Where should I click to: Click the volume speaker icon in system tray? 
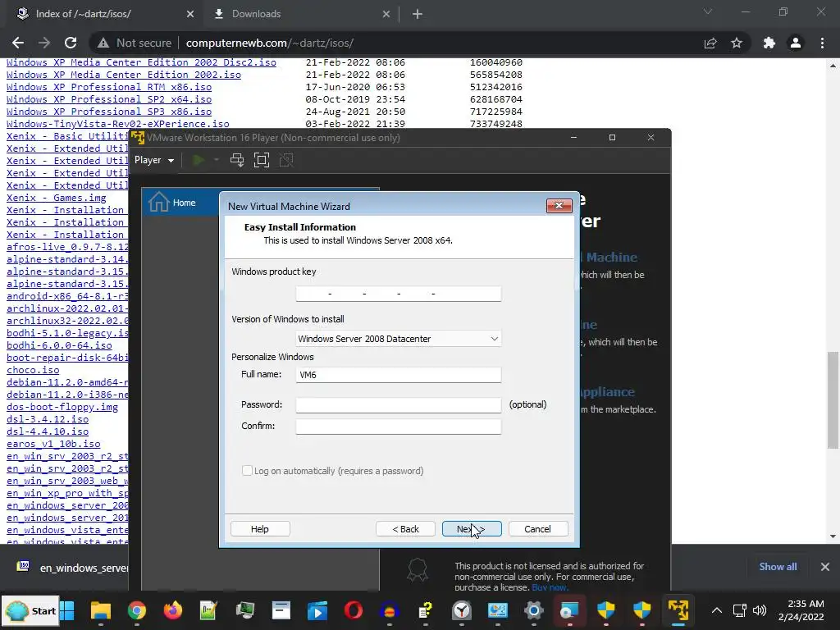tap(760, 610)
